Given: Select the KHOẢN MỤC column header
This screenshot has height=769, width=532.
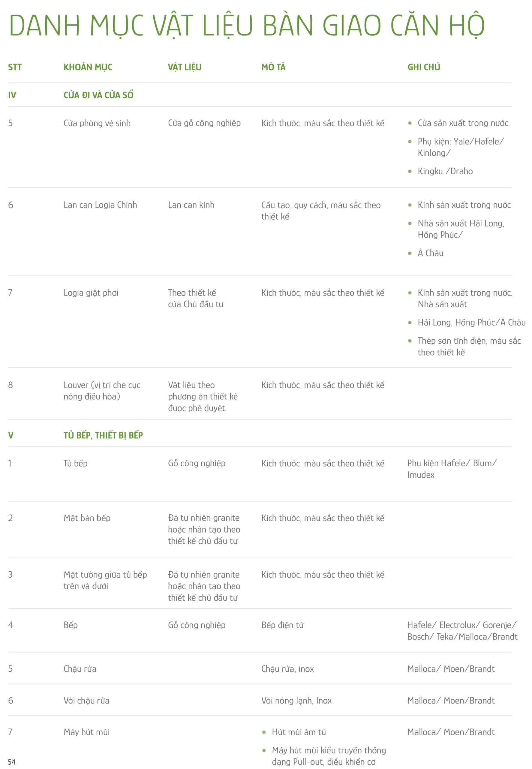Looking at the screenshot, I should tap(88, 67).
